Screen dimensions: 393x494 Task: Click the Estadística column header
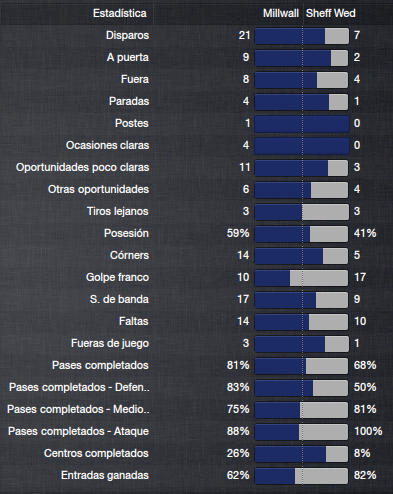tap(120, 13)
